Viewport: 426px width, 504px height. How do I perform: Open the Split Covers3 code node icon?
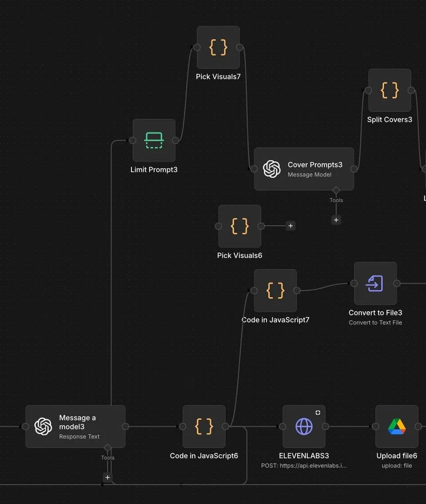390,90
